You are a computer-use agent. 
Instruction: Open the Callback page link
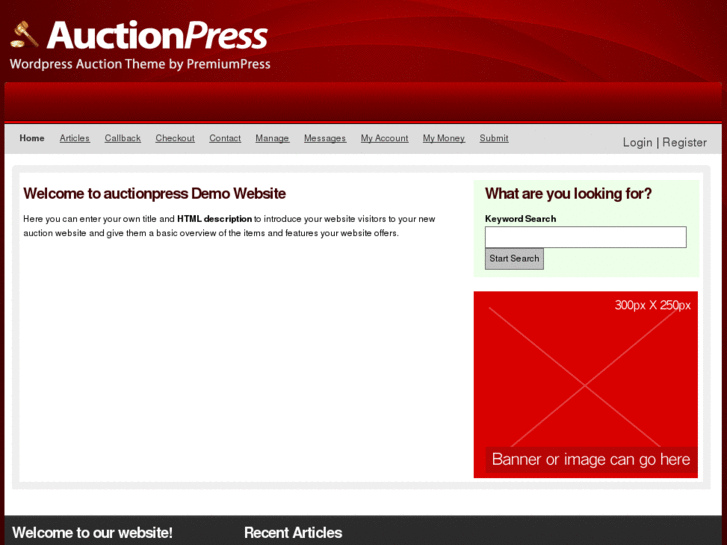coord(122,138)
